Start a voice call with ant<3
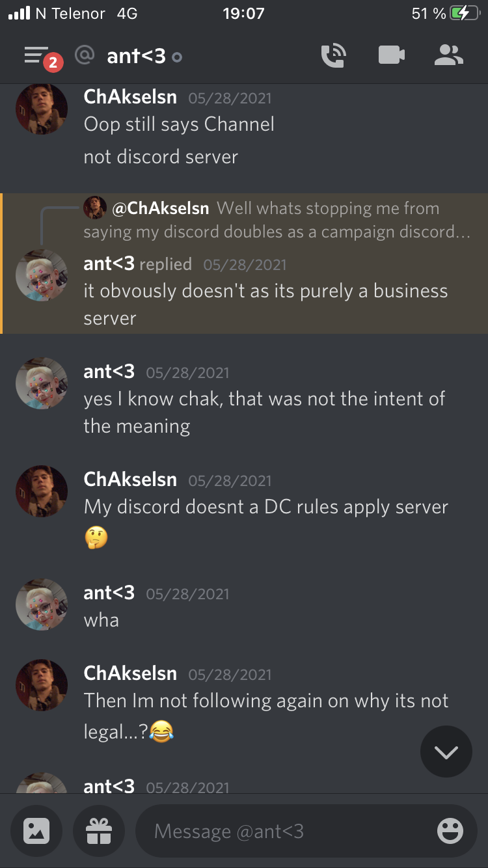The height and width of the screenshot is (868, 488). coord(334,56)
